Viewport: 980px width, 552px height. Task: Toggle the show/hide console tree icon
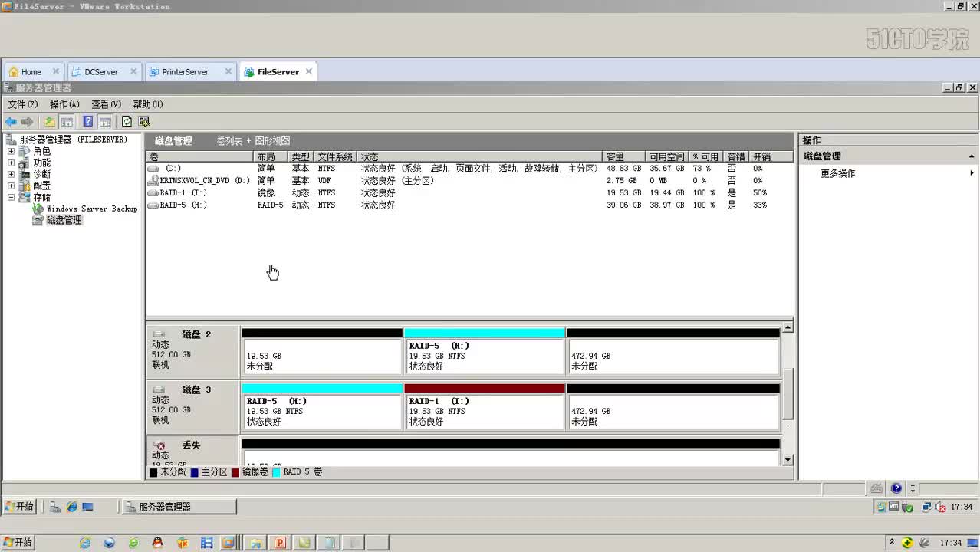(67, 122)
